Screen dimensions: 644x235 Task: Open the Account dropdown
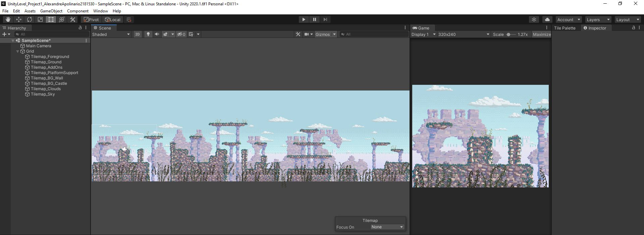pos(569,19)
